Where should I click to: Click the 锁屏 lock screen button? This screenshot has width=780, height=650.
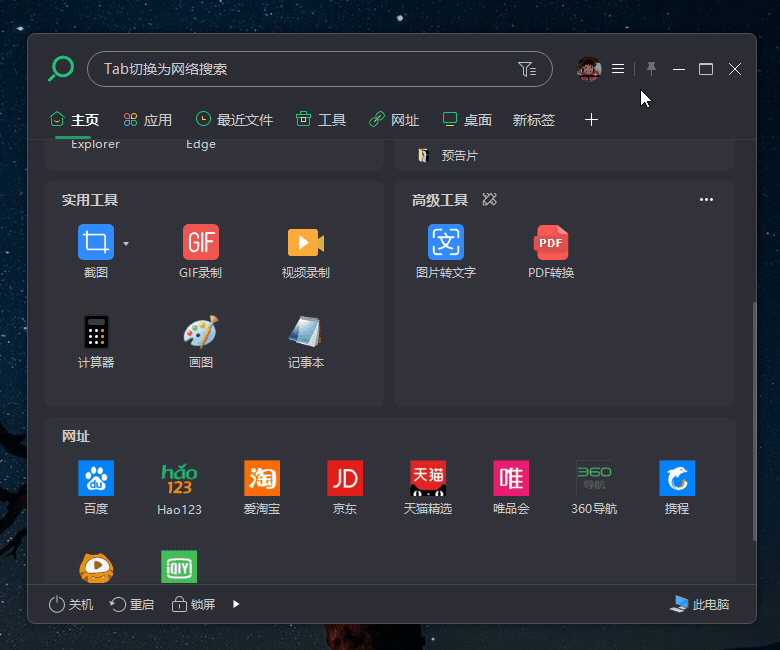coord(194,604)
